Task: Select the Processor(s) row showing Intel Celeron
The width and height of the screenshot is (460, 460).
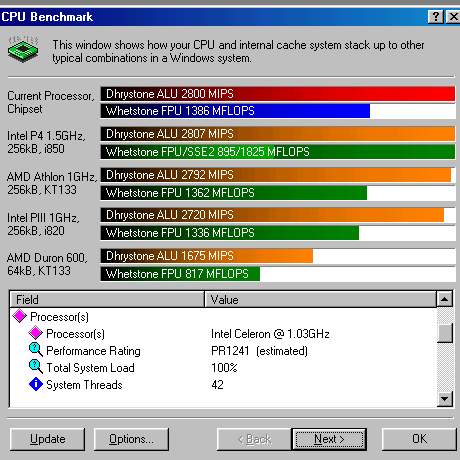Action: coord(223,333)
